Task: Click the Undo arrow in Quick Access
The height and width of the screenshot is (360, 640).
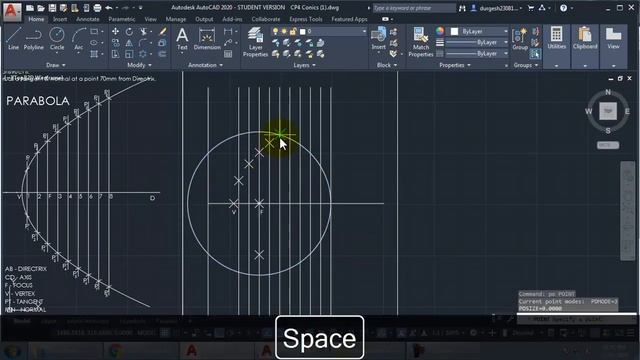Action: [x=109, y=8]
